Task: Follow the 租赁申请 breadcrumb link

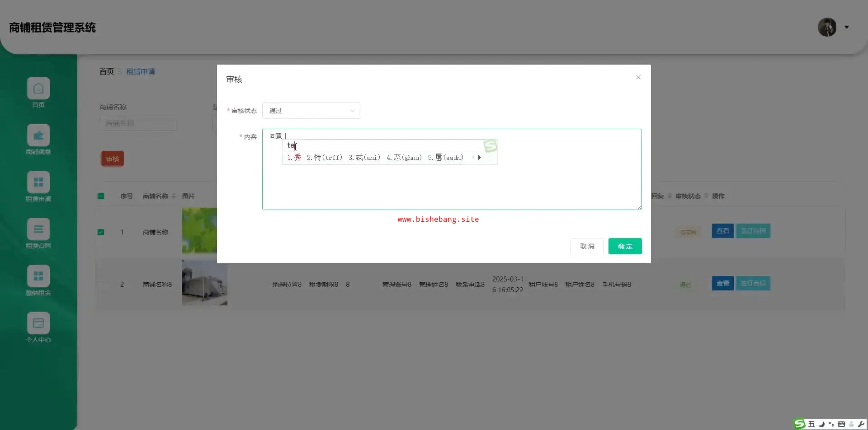Action: [141, 71]
